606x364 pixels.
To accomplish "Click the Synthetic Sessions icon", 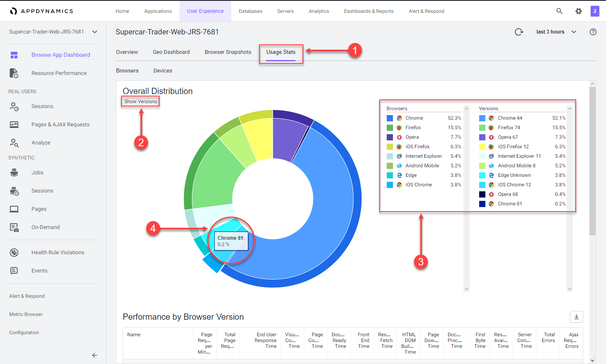I will coord(14,191).
